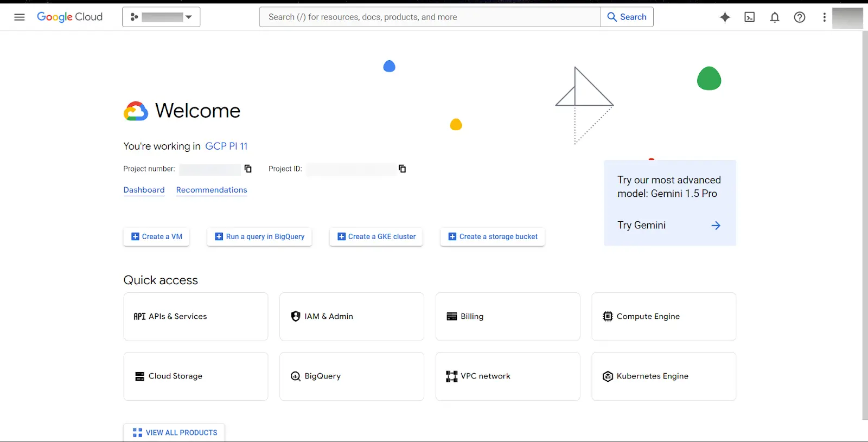Click the Search button
The image size is (868, 442).
click(x=627, y=17)
